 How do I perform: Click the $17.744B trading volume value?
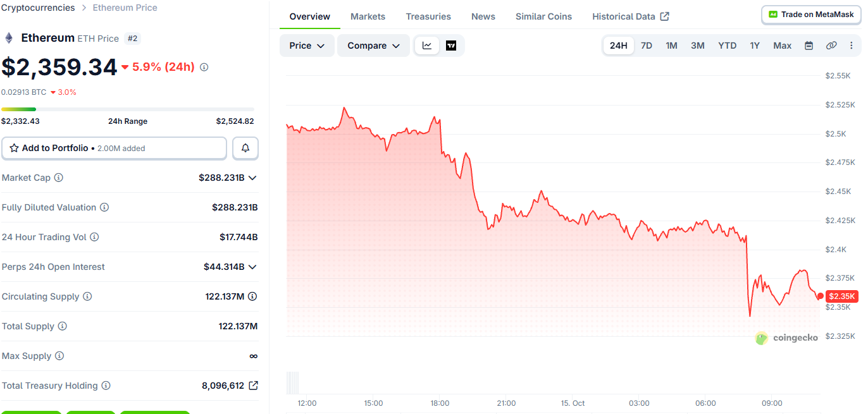tap(239, 237)
